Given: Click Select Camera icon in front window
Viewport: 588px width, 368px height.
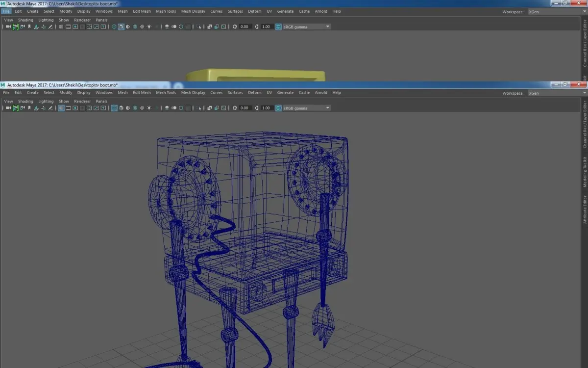Looking at the screenshot, I should [x=8, y=108].
